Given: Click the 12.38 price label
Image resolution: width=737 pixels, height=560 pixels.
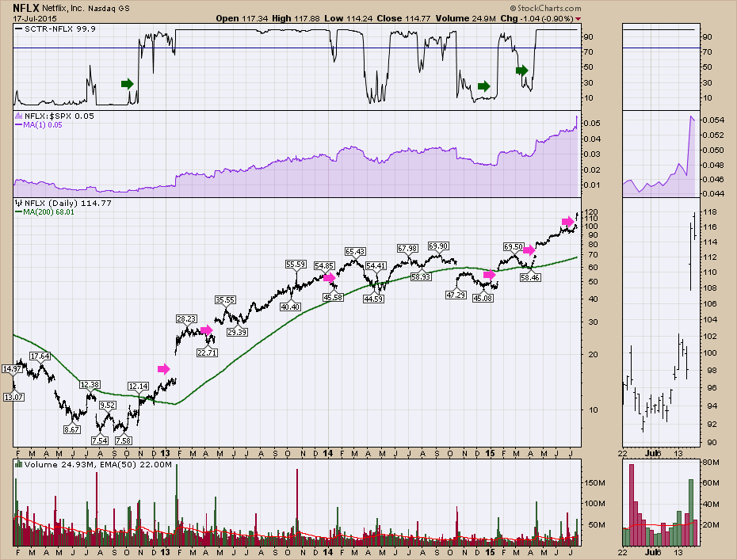Looking at the screenshot, I should click(x=90, y=385).
